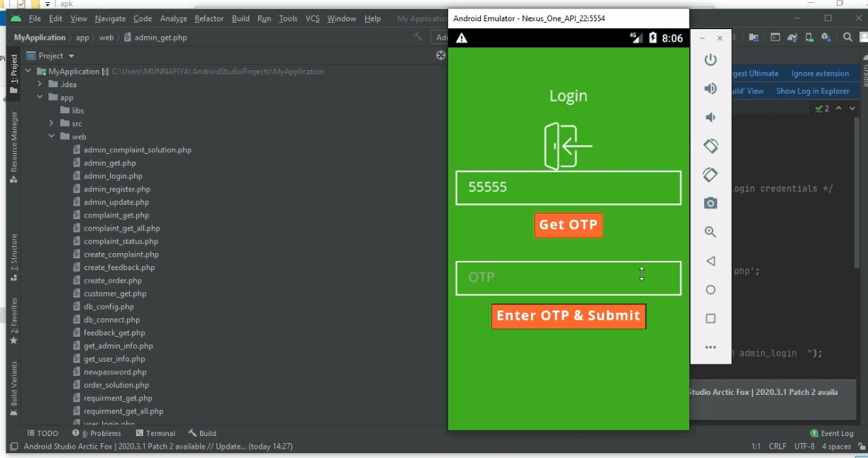Viewport: 868px width, 458px height.
Task: Open emulator extended controls three dots
Action: click(710, 347)
